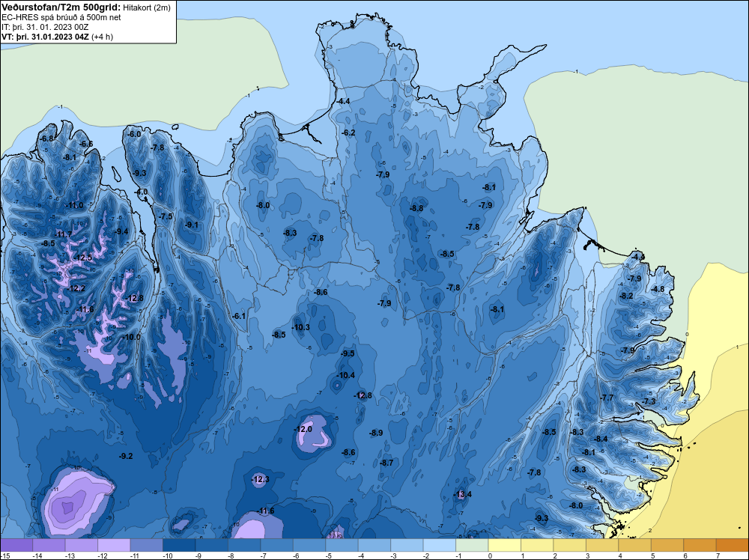749x560 pixels.
Task: Select the light blue legend swatch labeled -4
Action: [x=374, y=545]
